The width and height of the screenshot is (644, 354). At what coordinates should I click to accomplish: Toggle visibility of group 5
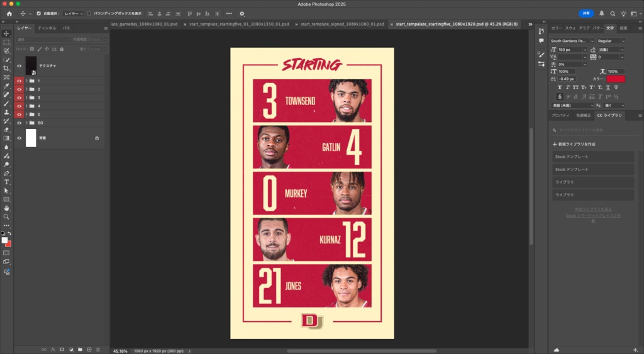tap(19, 114)
